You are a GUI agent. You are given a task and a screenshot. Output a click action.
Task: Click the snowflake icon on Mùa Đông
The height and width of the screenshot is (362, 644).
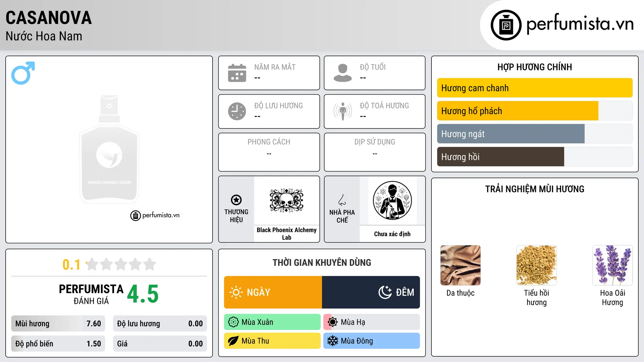point(333,341)
